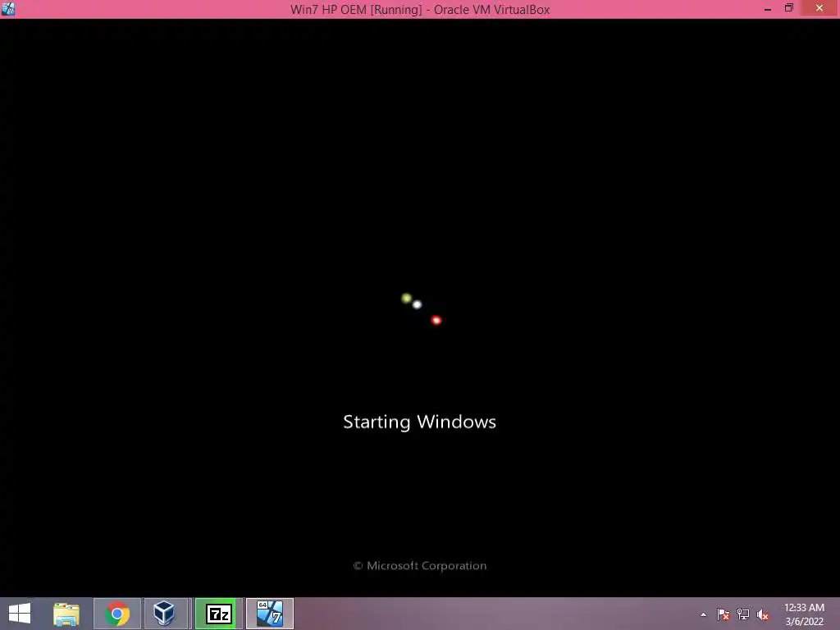The image size is (840, 630).
Task: Restore down the VirtualBox window
Action: 789,8
